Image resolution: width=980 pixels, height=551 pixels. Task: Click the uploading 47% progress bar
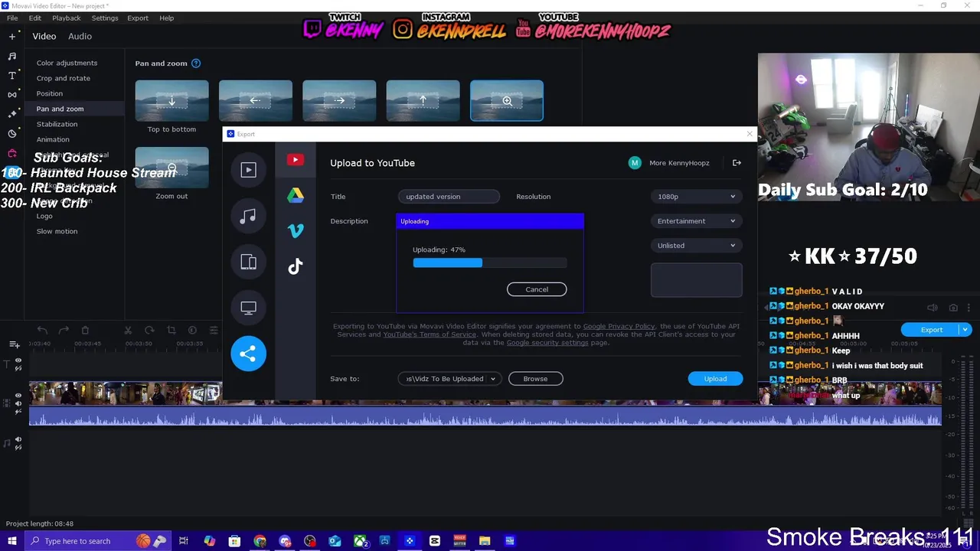[x=490, y=262]
